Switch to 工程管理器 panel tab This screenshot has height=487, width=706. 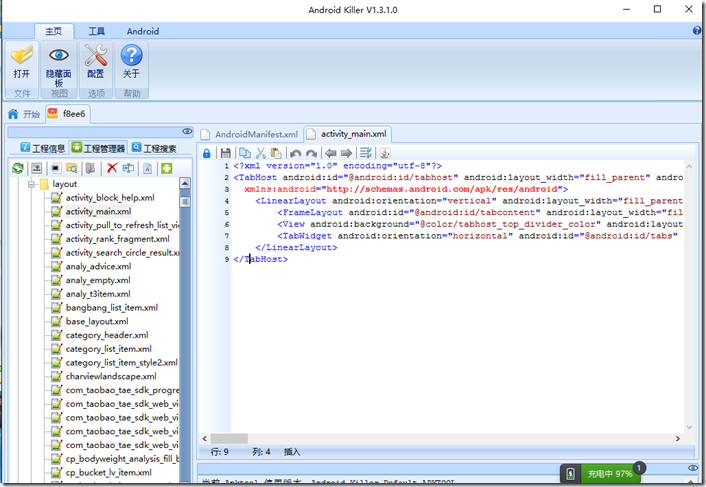(x=98, y=148)
